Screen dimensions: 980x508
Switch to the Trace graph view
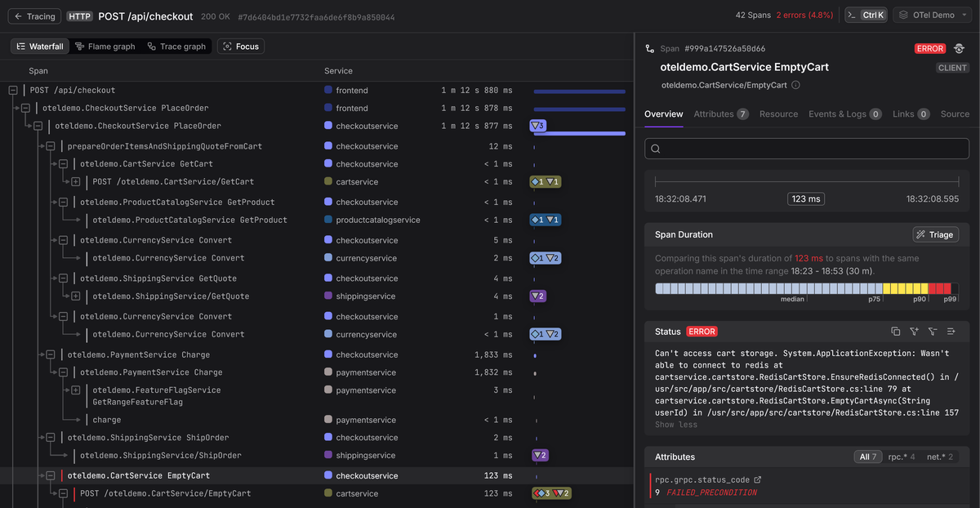click(x=176, y=47)
